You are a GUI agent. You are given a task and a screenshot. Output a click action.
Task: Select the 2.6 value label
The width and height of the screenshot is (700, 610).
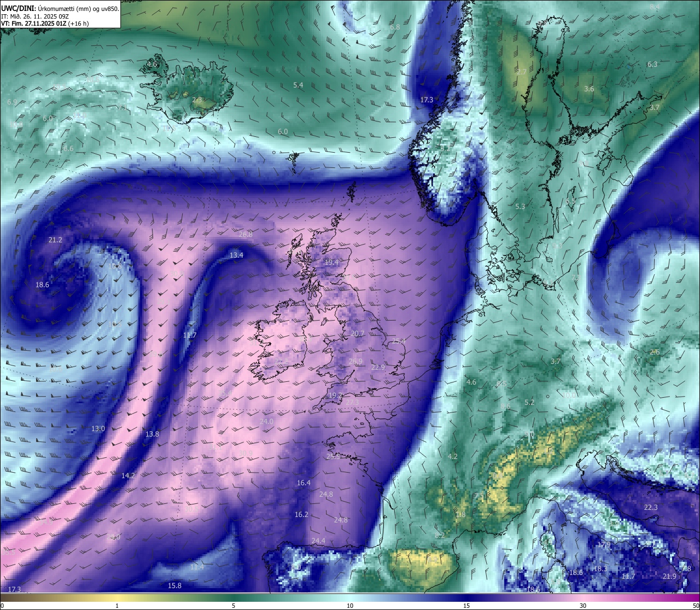655,352
